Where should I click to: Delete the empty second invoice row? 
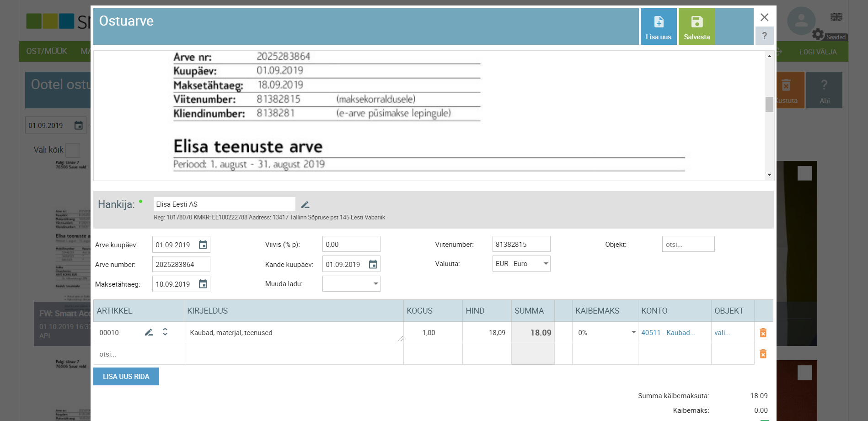click(x=763, y=354)
